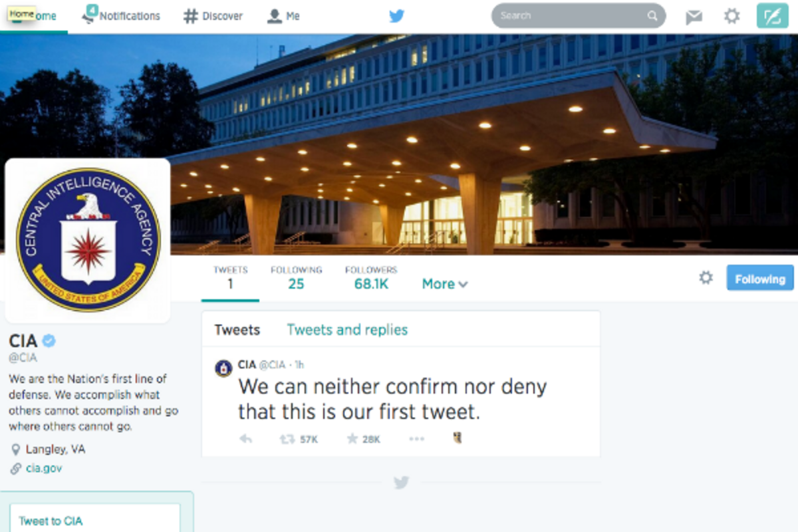This screenshot has height=532, width=798.
Task: Retweet the CIA first tweet
Action: pos(287,439)
